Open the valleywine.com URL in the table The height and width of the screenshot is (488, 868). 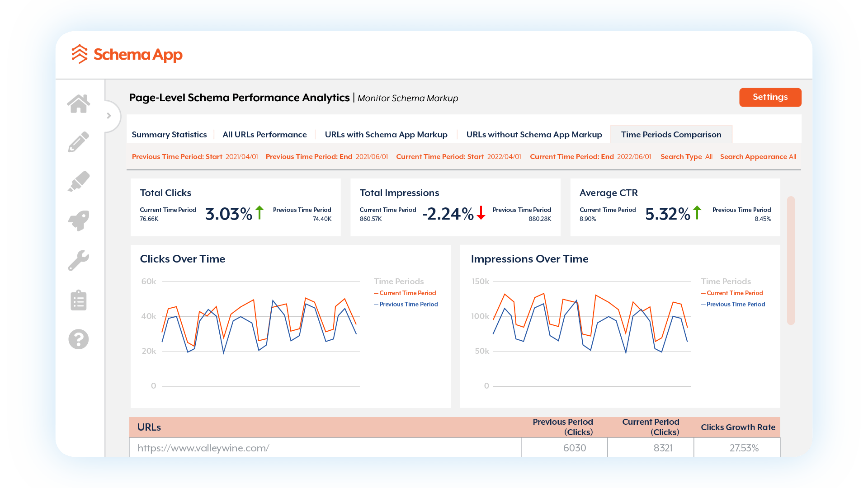[x=203, y=448]
